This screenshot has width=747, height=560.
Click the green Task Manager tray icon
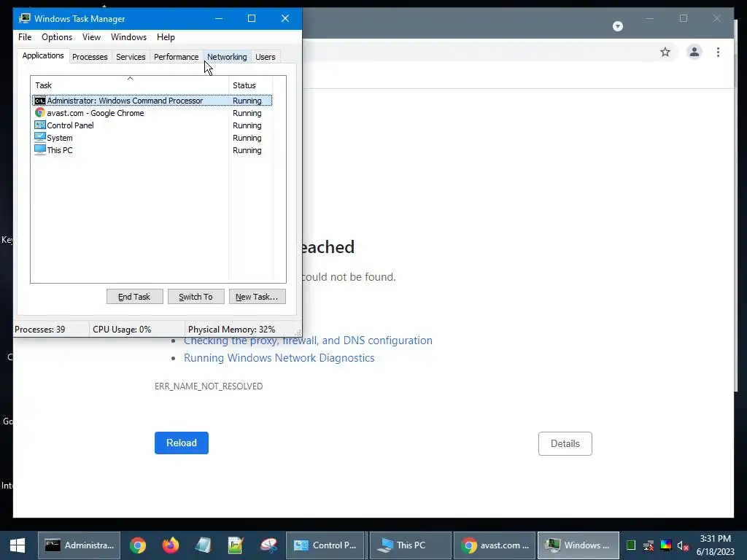pos(631,545)
